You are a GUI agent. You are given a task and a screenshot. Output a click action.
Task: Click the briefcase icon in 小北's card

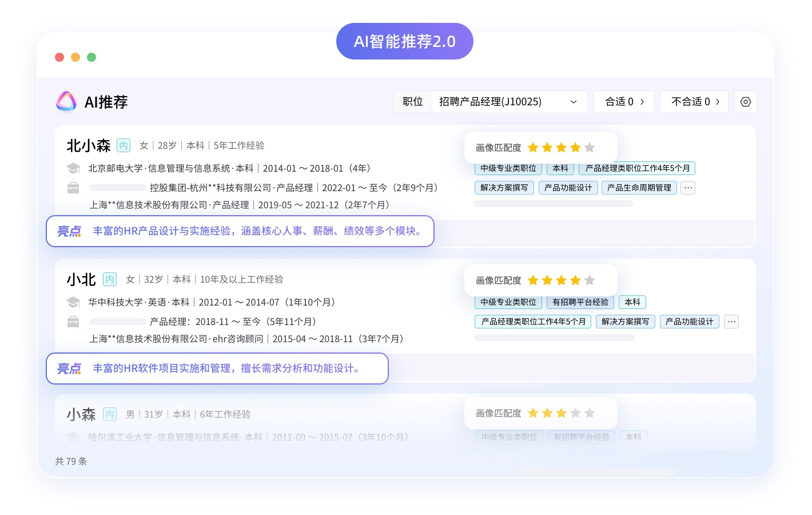coord(73,322)
